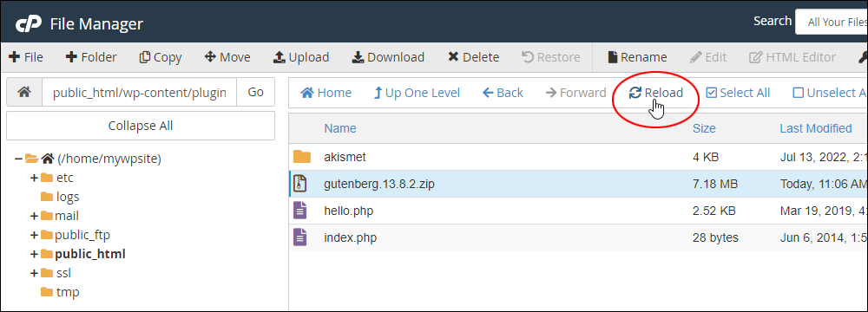Screen dimensions: 868x312
Task: Click Reload to refresh the file list
Action: 656,93
